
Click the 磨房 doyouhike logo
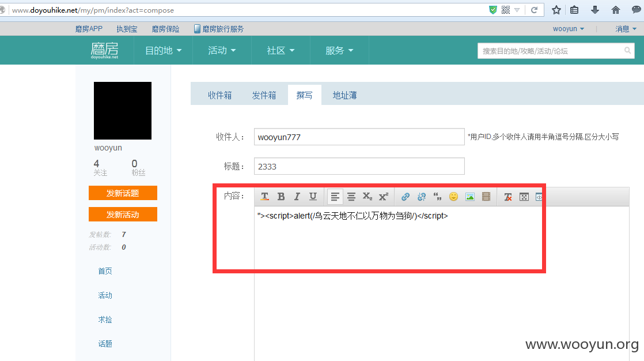[105, 50]
